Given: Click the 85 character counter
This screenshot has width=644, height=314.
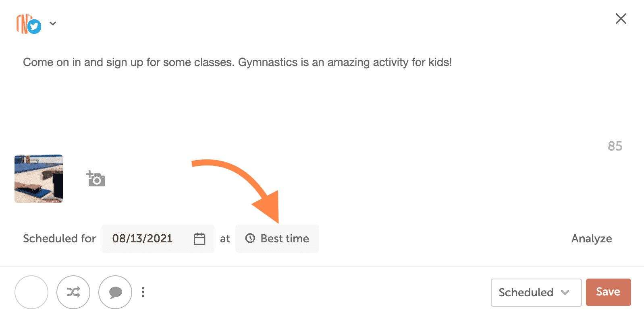Looking at the screenshot, I should 615,146.
